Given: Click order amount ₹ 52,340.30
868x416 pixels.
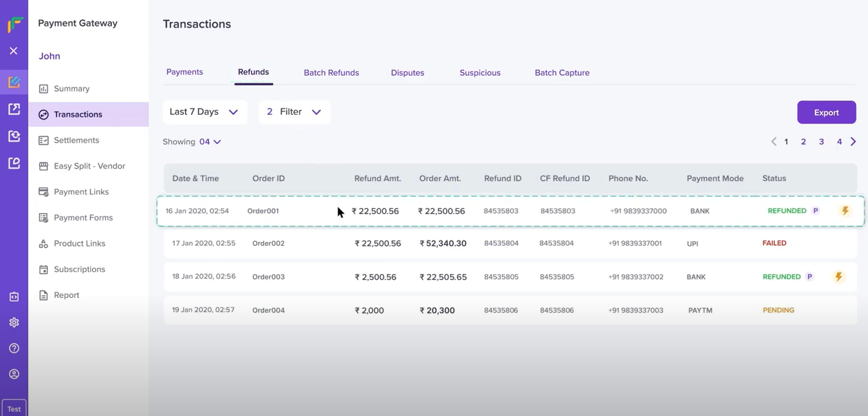Looking at the screenshot, I should tap(444, 243).
